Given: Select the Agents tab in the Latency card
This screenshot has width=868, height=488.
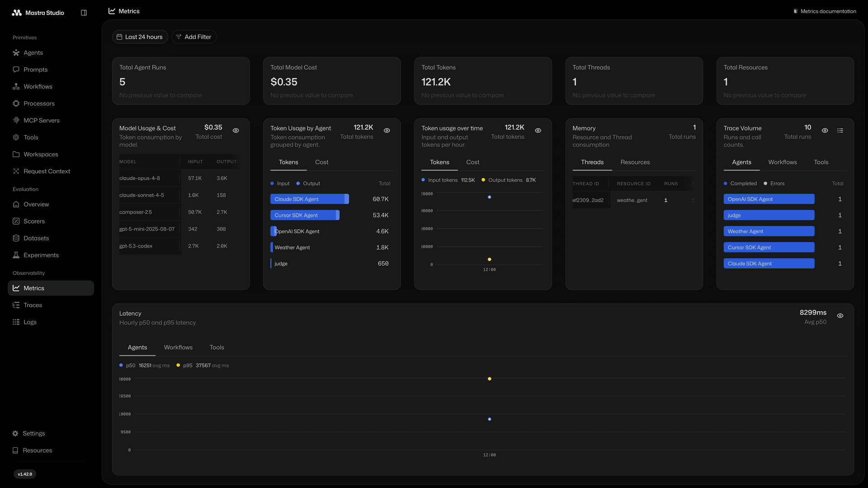Looking at the screenshot, I should click(x=137, y=347).
